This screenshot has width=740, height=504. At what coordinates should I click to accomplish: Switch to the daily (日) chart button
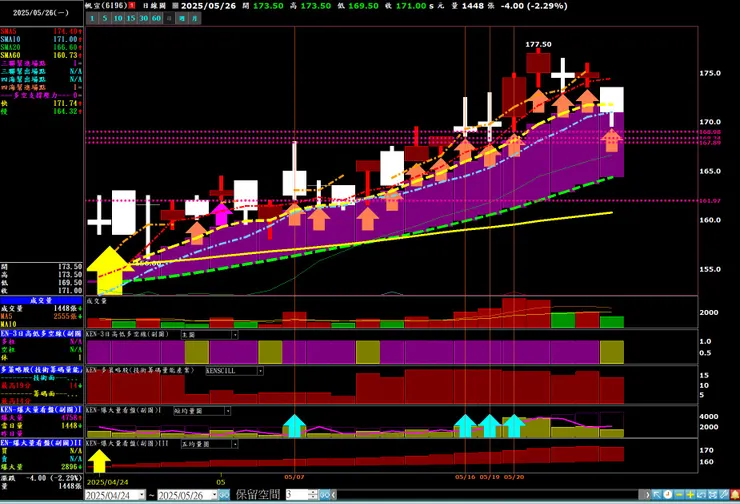[x=169, y=18]
